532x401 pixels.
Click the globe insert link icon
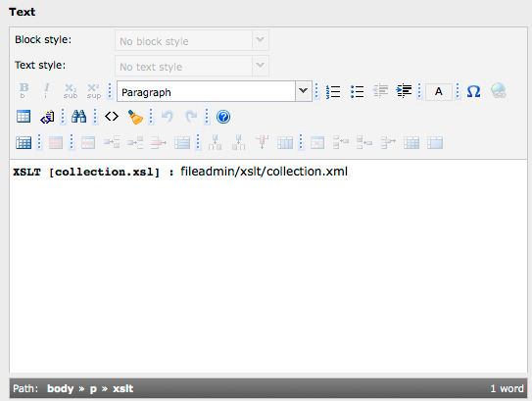(x=498, y=91)
